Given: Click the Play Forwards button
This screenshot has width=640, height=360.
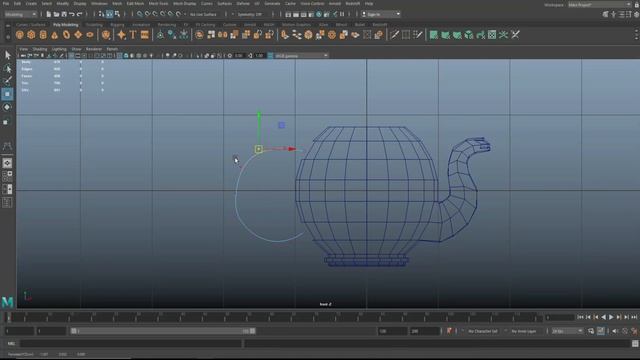Looking at the screenshot, I should [x=611, y=317].
